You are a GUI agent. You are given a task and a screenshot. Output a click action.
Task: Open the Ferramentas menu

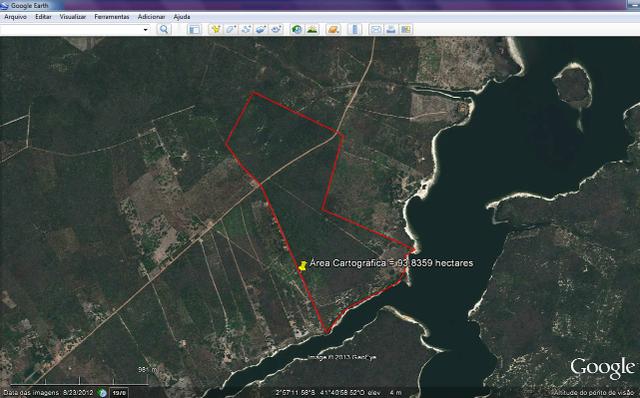(111, 17)
